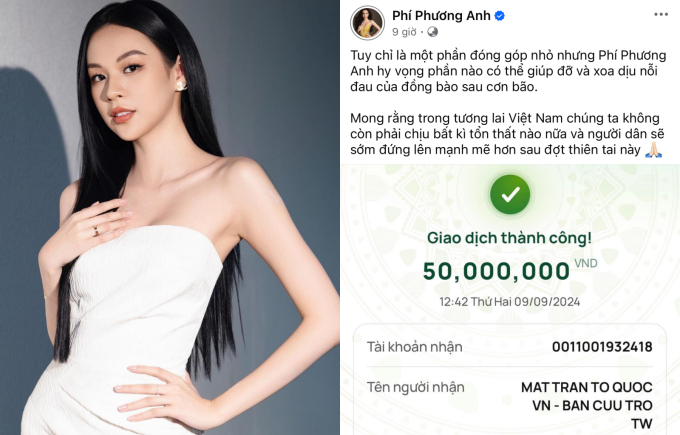Open the three-dot post options menu
680x435 pixels.
661,14
